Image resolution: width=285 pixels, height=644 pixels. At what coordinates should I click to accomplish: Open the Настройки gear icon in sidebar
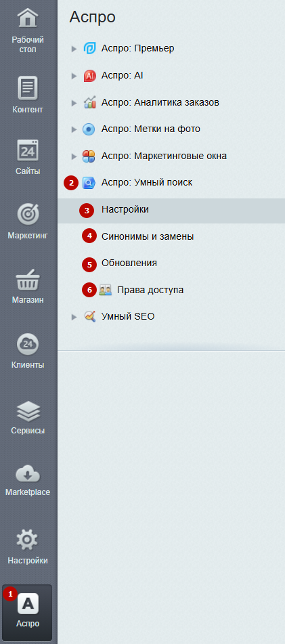tap(28, 540)
